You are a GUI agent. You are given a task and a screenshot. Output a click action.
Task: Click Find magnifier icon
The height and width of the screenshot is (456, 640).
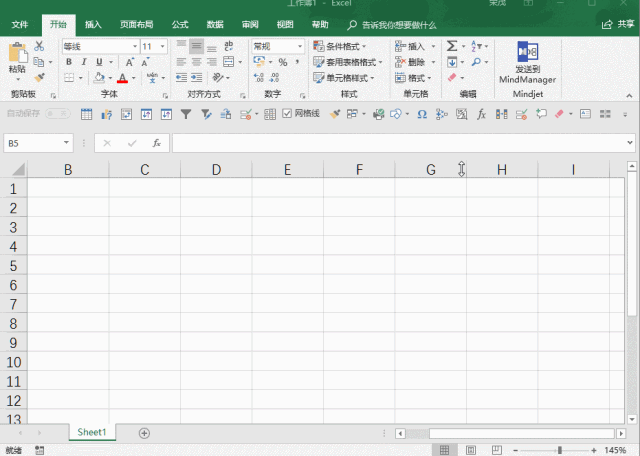click(x=476, y=62)
